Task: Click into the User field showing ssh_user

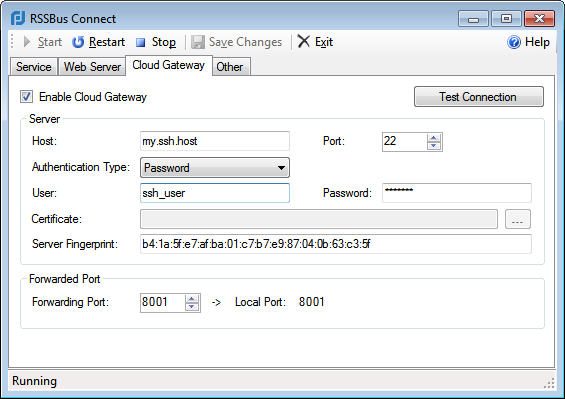Action: pos(215,193)
